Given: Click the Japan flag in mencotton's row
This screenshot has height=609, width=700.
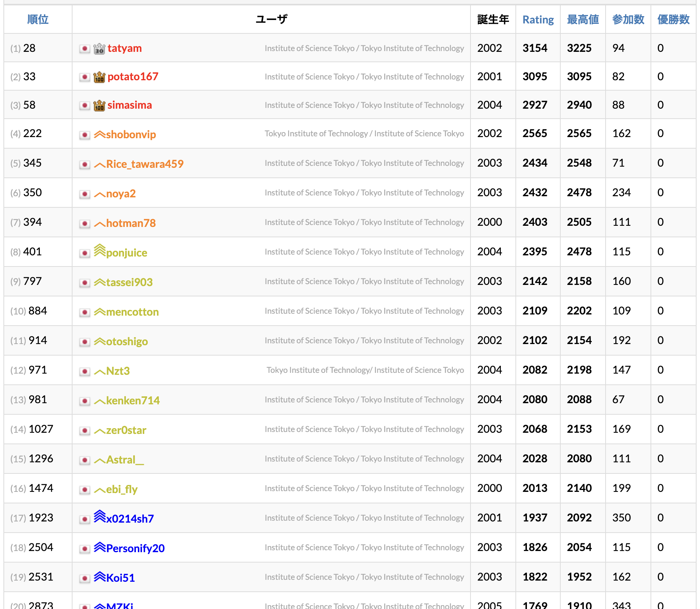Looking at the screenshot, I should point(85,313).
